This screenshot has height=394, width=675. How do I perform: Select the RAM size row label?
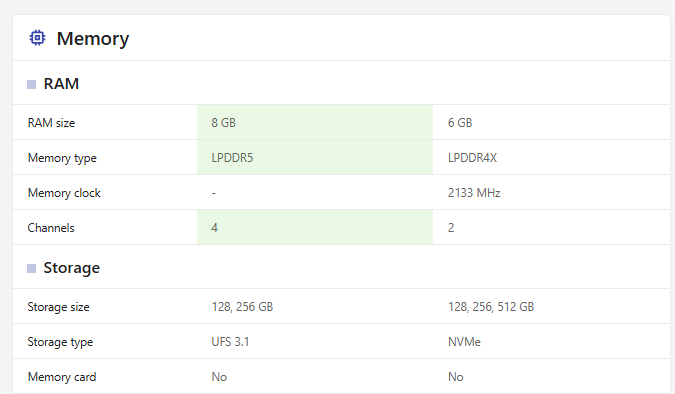(x=51, y=123)
